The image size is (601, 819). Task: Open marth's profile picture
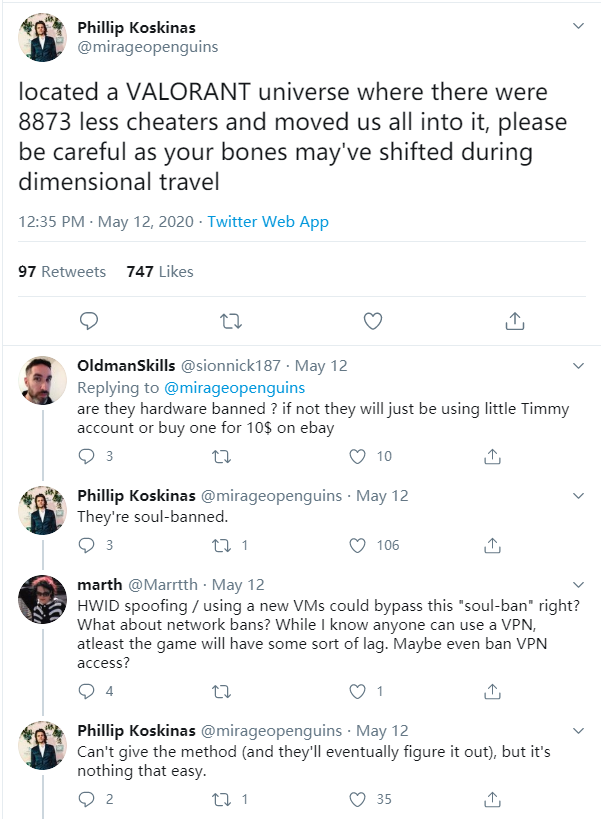(43, 600)
